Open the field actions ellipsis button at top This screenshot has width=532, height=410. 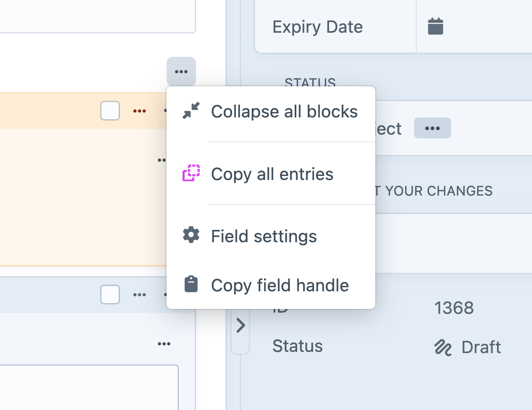point(181,72)
